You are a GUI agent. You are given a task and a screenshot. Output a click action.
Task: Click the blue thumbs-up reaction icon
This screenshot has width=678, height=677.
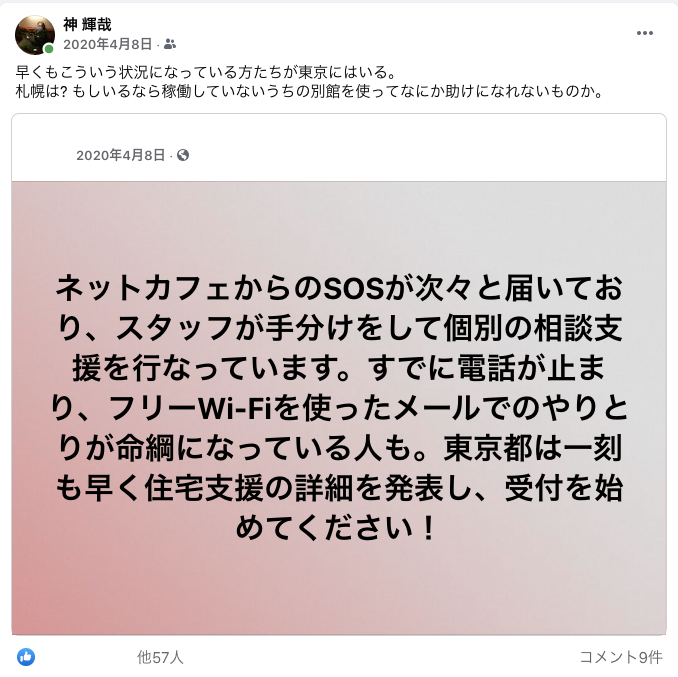click(26, 657)
